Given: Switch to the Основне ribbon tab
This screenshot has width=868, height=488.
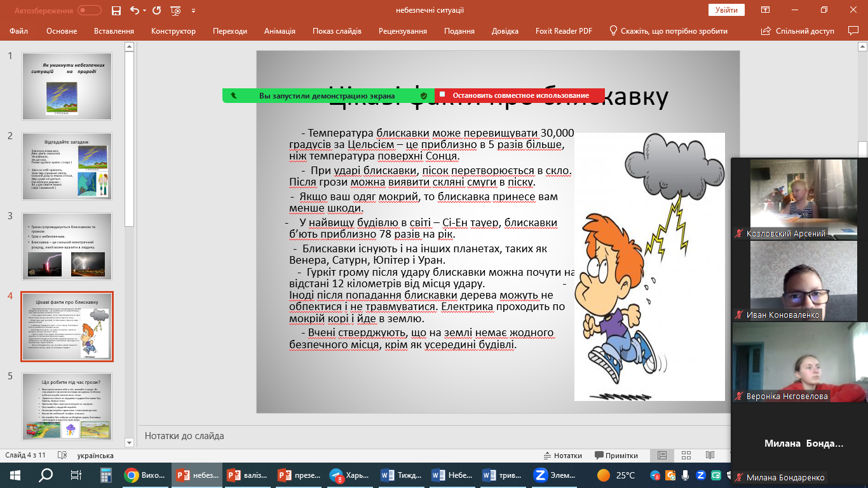Looking at the screenshot, I should click(x=62, y=31).
